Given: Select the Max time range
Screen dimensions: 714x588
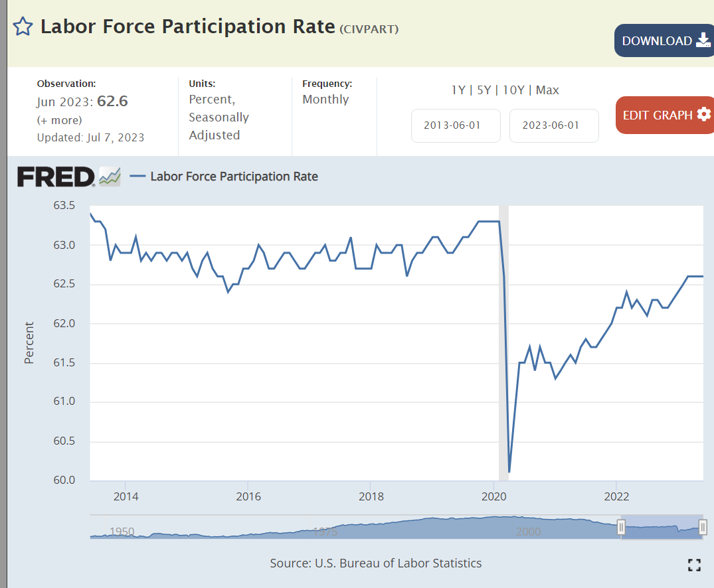Looking at the screenshot, I should (x=547, y=90).
